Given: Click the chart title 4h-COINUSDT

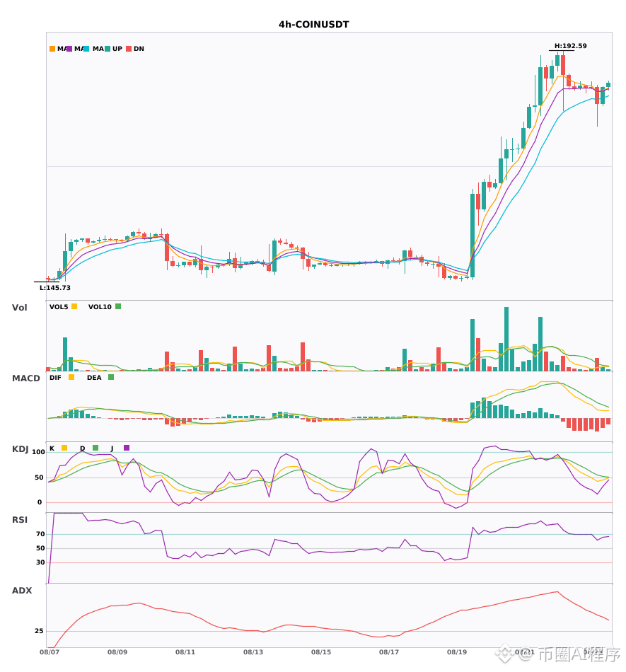Looking at the screenshot, I should pyautogui.click(x=313, y=25).
